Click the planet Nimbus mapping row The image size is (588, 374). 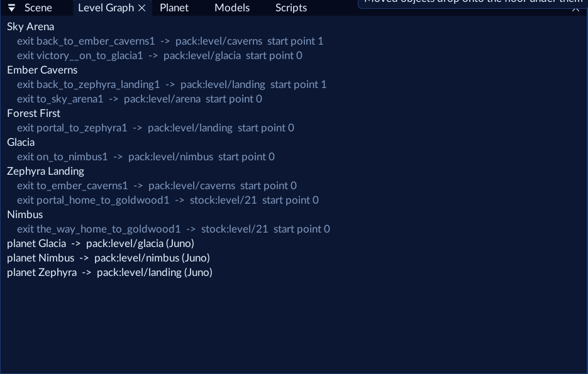[108, 258]
